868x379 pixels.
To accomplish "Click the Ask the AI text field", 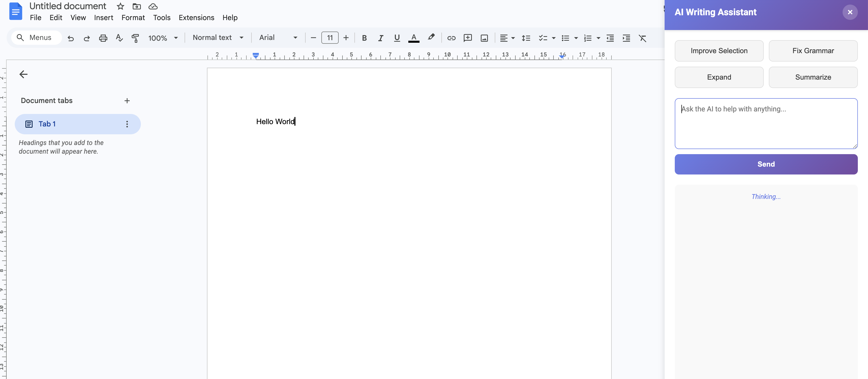I will [x=766, y=123].
